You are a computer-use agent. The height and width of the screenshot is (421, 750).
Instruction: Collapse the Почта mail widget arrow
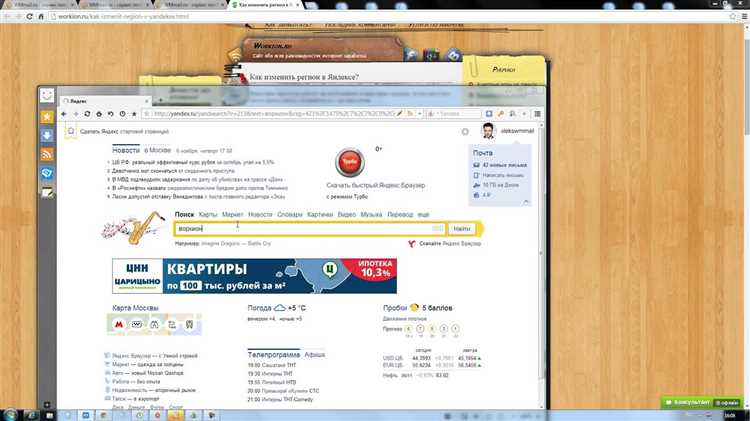526,202
